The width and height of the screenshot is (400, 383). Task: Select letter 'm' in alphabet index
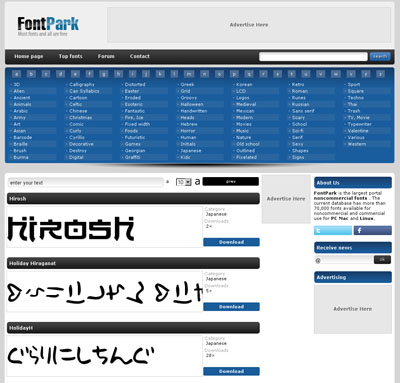[x=189, y=74]
